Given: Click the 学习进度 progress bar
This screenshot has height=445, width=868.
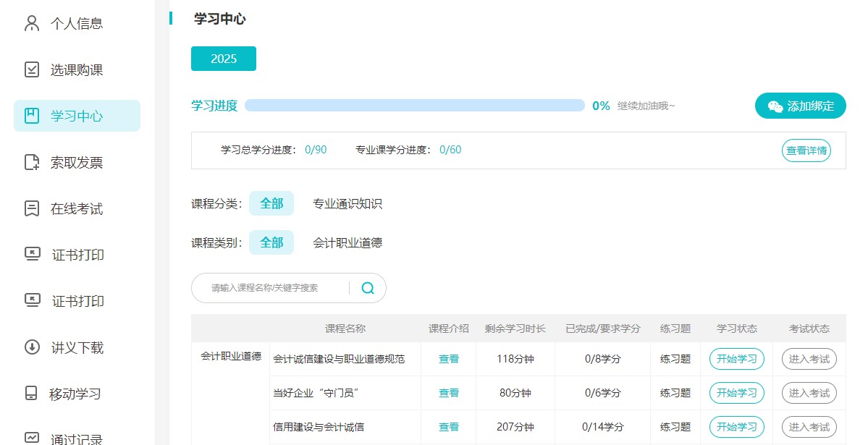Looking at the screenshot, I should tap(414, 106).
